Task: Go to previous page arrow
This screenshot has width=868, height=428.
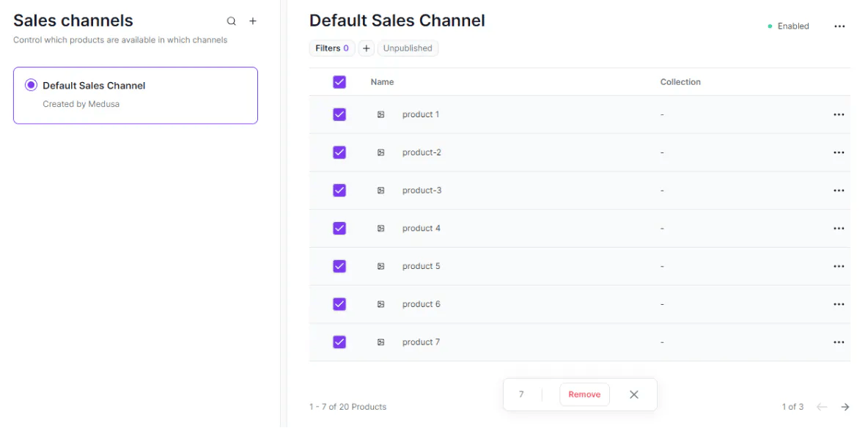Action: point(822,407)
